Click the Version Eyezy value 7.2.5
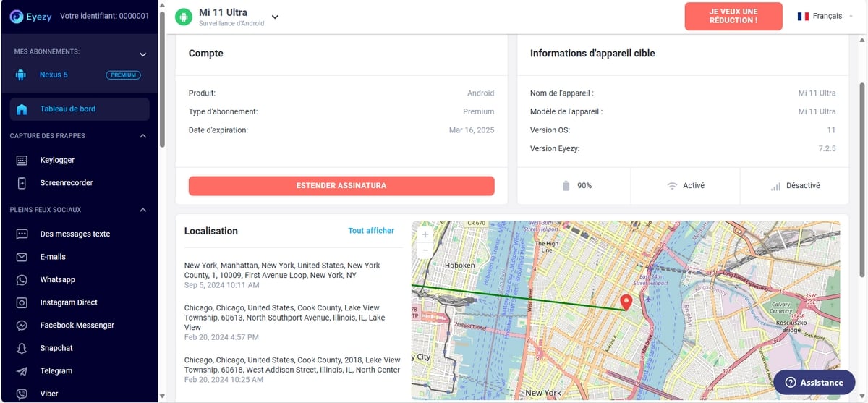 tap(826, 149)
